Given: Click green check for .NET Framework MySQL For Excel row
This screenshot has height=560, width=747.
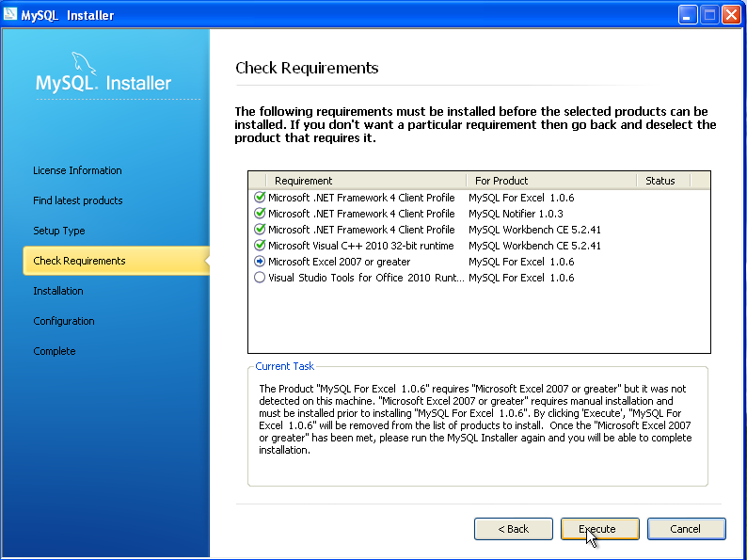Looking at the screenshot, I should 260,198.
